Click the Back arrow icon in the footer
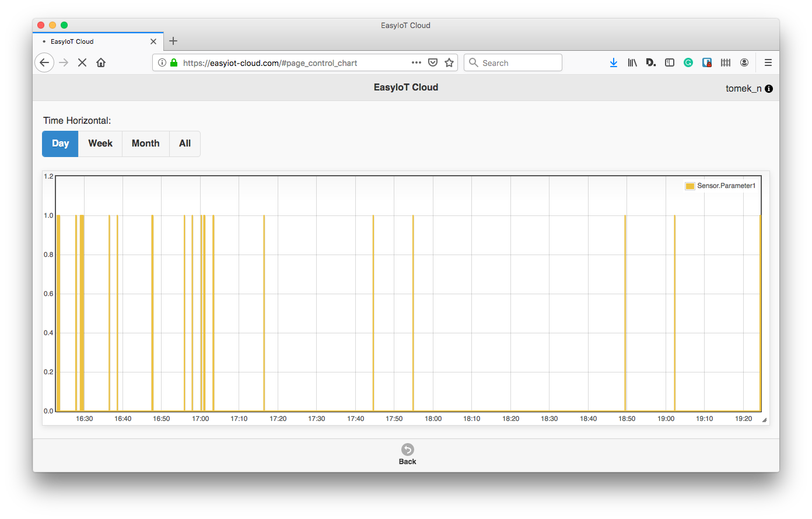The height and width of the screenshot is (519, 812). coord(408,450)
